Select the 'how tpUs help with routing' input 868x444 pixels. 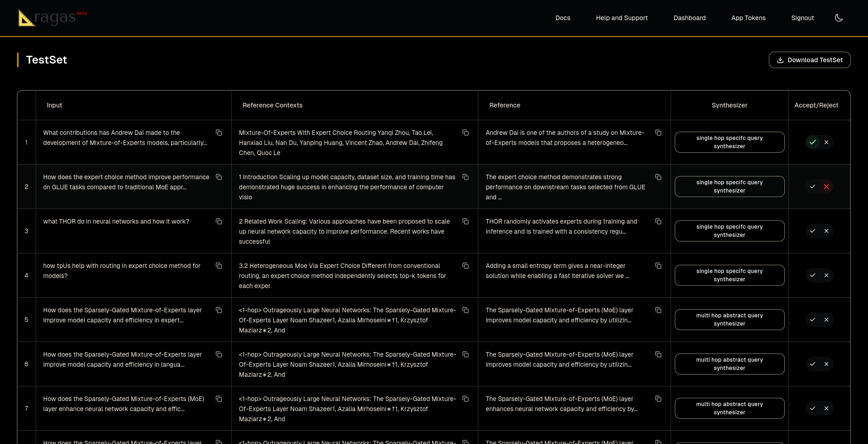(122, 271)
